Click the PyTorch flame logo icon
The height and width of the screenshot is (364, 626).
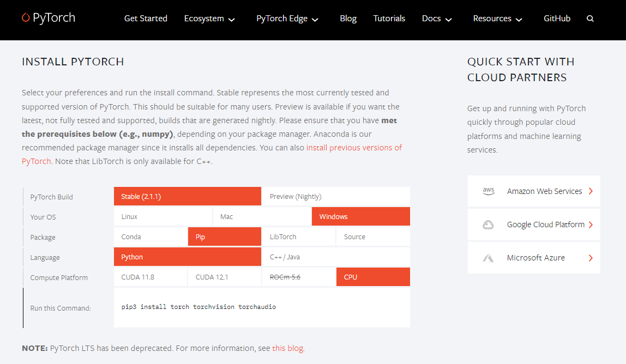[26, 17]
